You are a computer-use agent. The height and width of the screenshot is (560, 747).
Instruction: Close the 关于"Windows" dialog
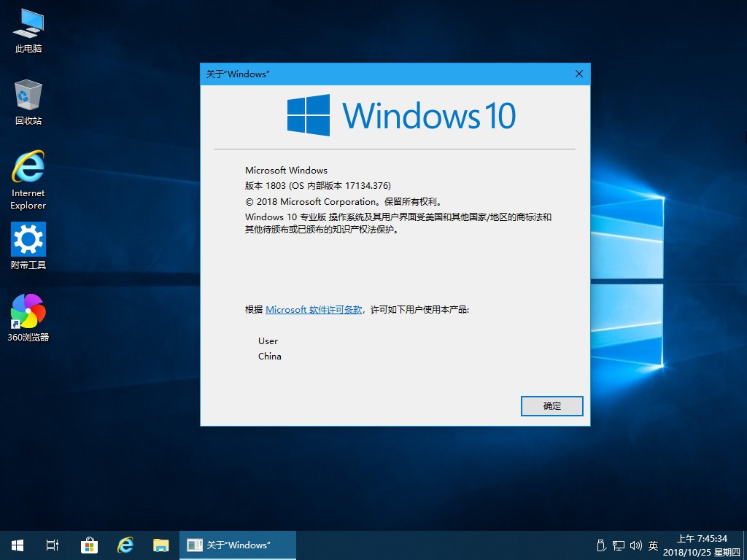pyautogui.click(x=578, y=74)
